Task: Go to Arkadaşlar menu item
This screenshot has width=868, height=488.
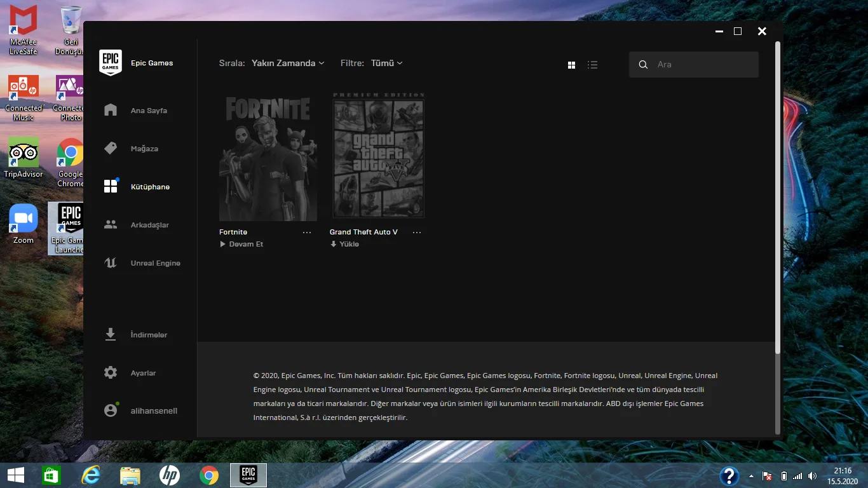Action: click(x=150, y=225)
